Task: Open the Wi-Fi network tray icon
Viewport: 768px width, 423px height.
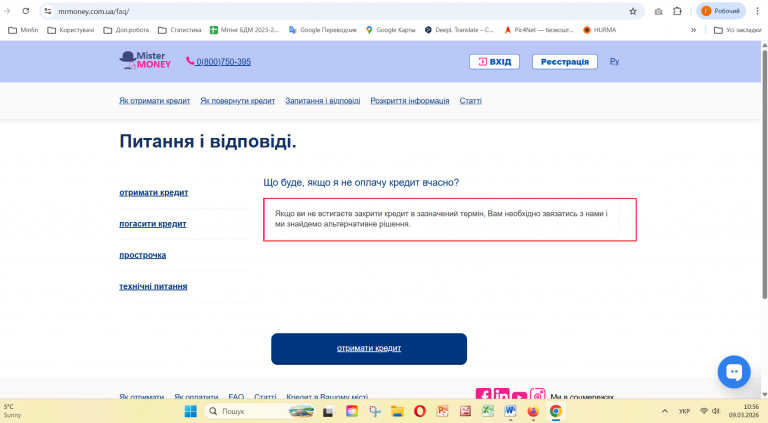Action: click(704, 411)
